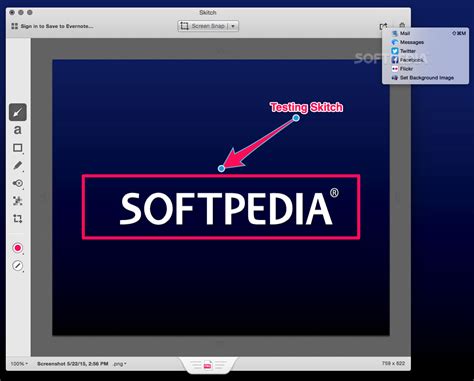
Task: Open the png file format dropdown
Action: click(120, 364)
